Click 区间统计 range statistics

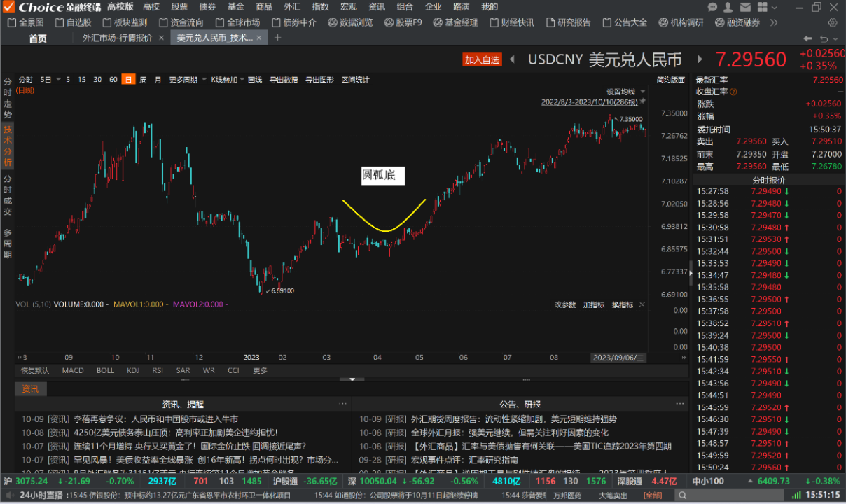[x=355, y=79]
